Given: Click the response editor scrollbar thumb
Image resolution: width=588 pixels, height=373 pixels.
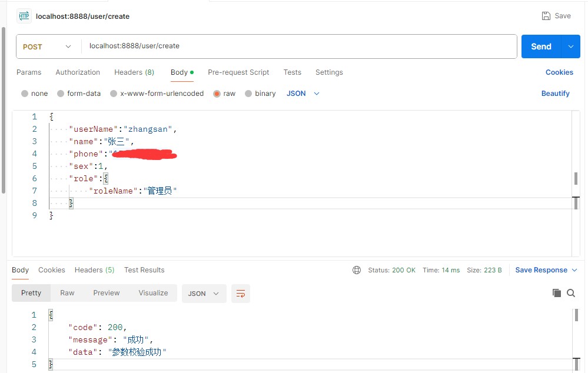Looking at the screenshot, I should (x=576, y=315).
